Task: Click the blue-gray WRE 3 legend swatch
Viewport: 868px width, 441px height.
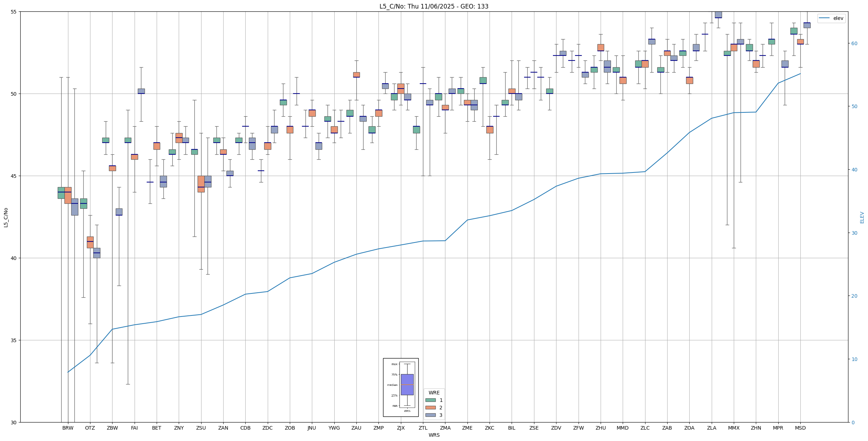Action: click(x=430, y=415)
